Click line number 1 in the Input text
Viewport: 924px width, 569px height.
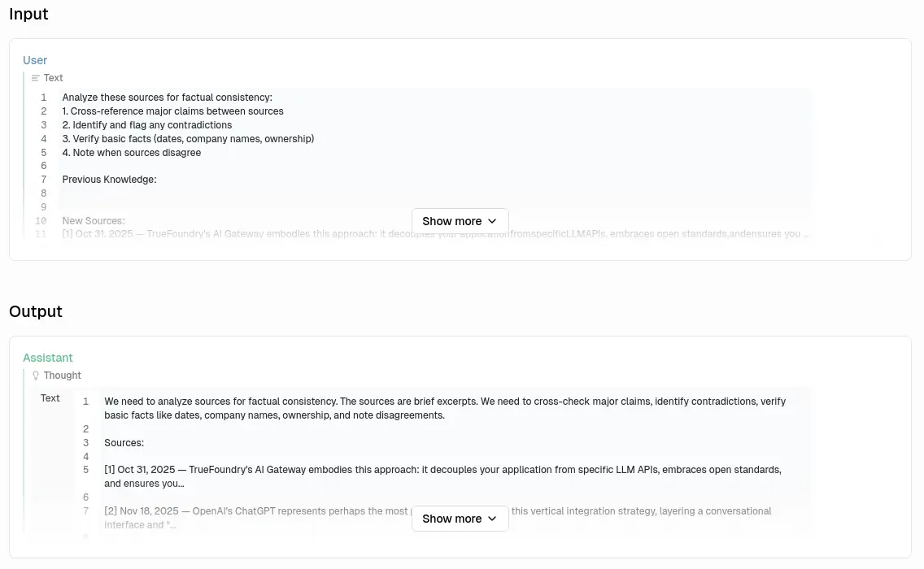(x=44, y=98)
